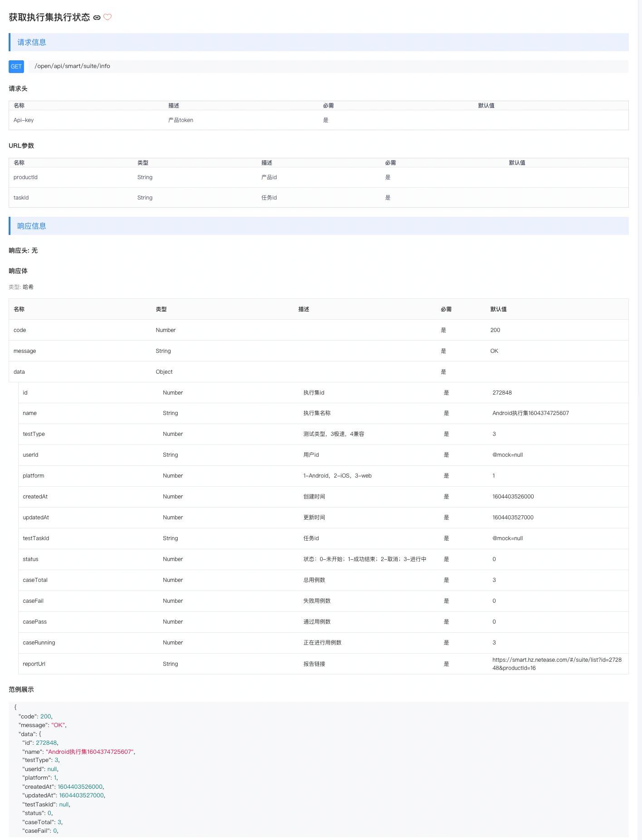642x840 pixels.
Task: Click the status field description text
Action: pyautogui.click(x=365, y=559)
